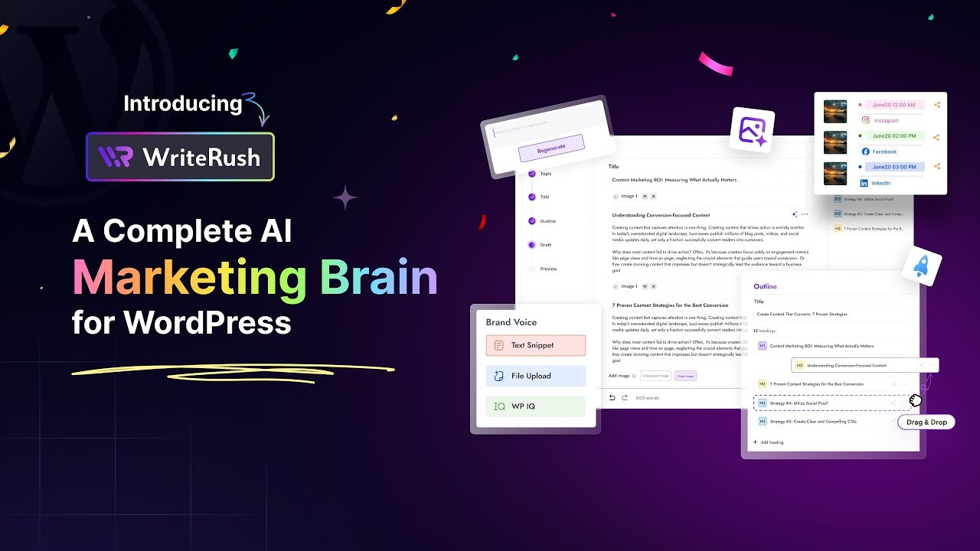This screenshot has height=551, width=980.
Task: Click the checked Outline step circle
Action: [532, 221]
